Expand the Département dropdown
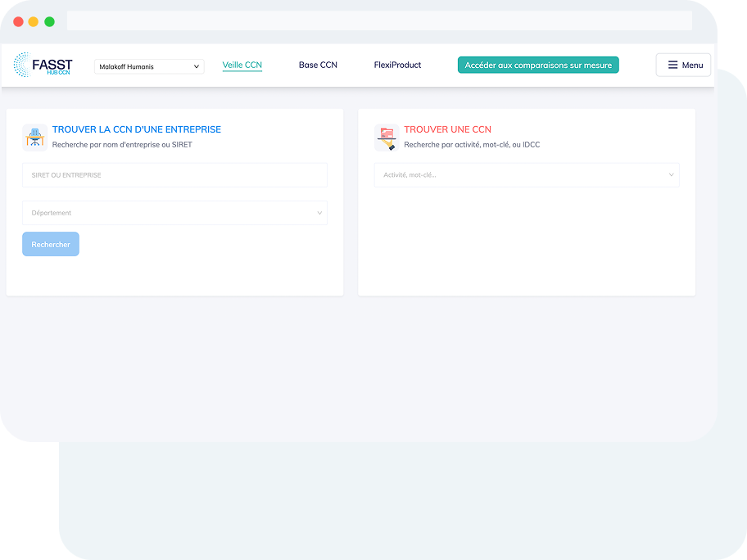Image resolution: width=747 pixels, height=560 pixels. pos(174,213)
